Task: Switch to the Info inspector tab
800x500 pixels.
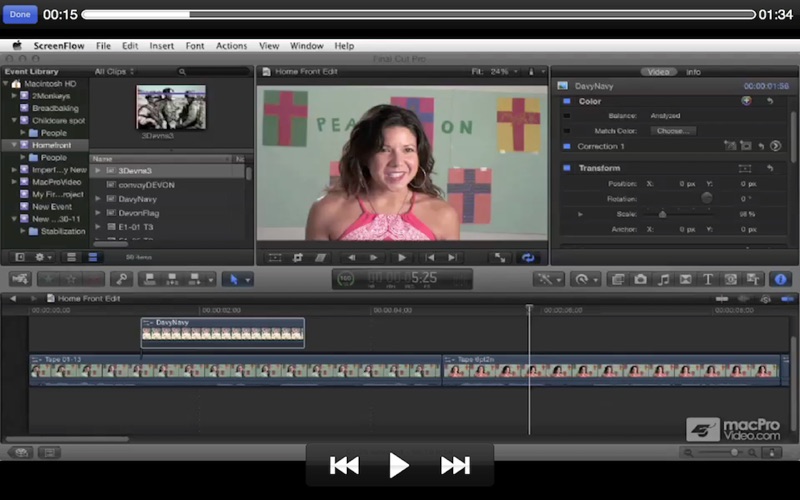Action: (x=693, y=72)
